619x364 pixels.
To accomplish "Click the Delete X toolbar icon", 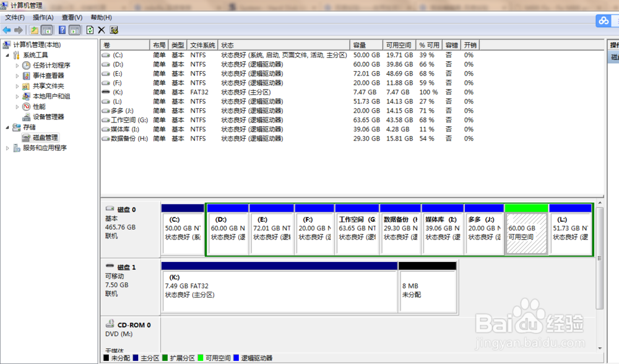I will pyautogui.click(x=102, y=30).
